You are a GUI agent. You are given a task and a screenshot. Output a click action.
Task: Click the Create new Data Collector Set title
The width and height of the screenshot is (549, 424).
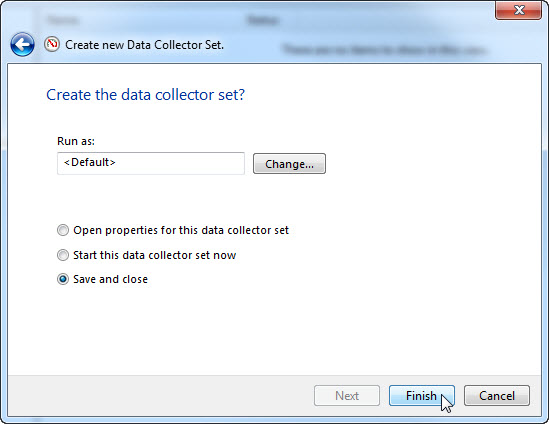pos(144,45)
